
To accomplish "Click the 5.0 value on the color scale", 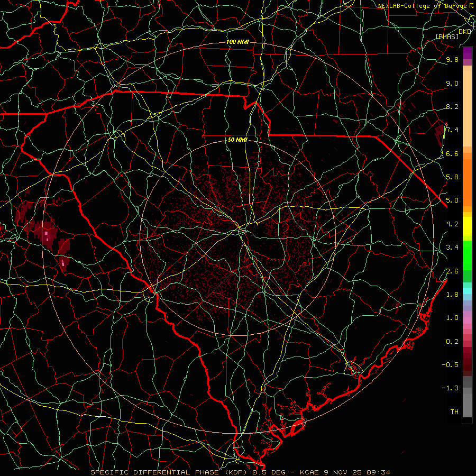I will coord(452,200).
